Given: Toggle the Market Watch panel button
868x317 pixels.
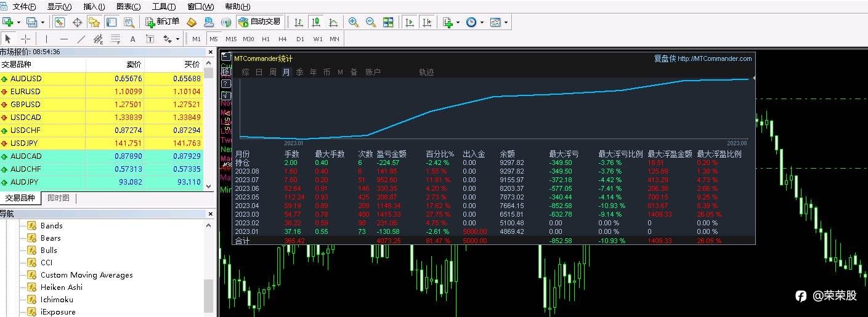Looking at the screenshot, I should pos(60,22).
